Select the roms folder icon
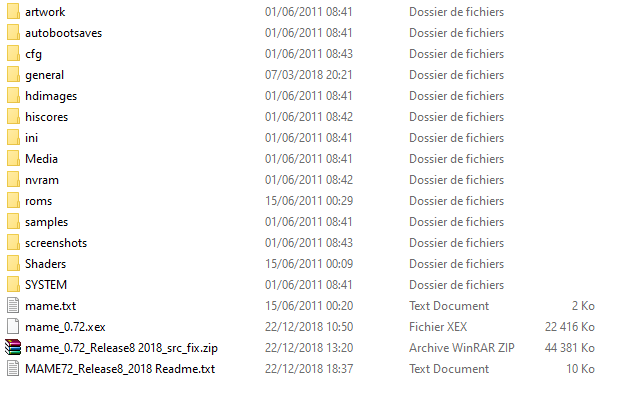The width and height of the screenshot is (620, 408). (x=13, y=201)
